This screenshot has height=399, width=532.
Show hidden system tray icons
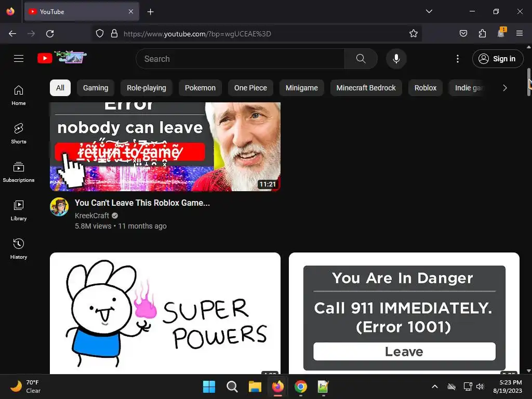(x=435, y=387)
